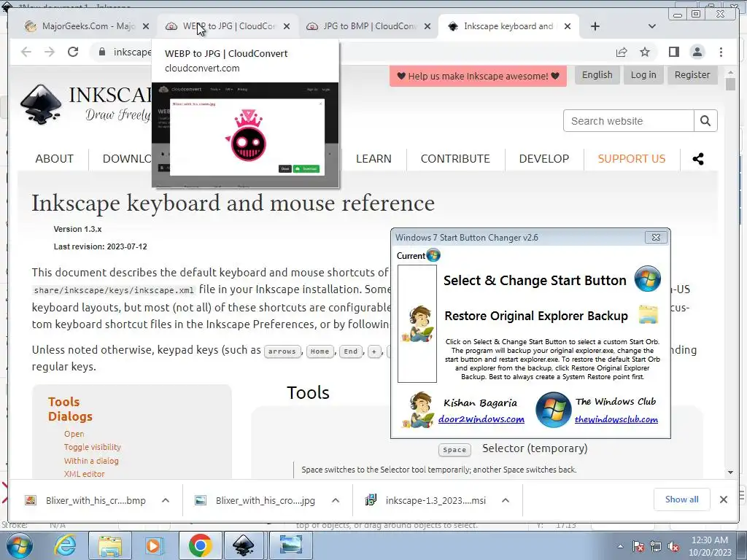Click the magnifier search button
This screenshot has height=560, width=747.
[x=705, y=121]
